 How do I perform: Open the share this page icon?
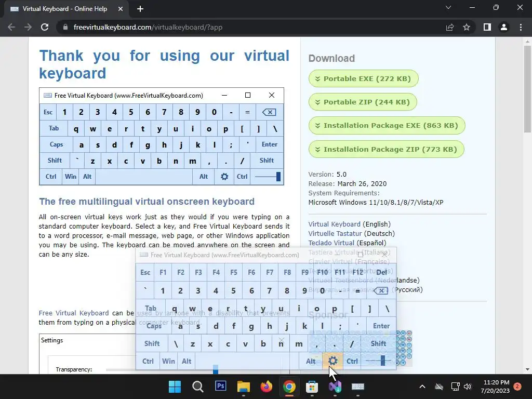click(x=450, y=27)
